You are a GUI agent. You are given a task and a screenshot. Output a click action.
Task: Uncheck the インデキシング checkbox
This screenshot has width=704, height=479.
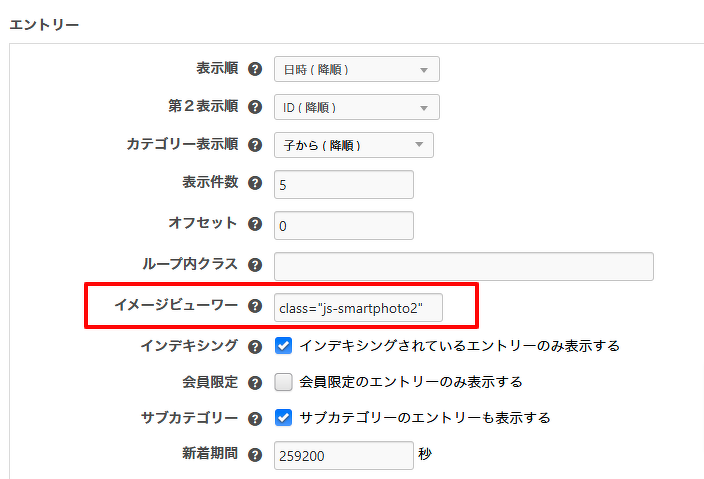(x=283, y=346)
